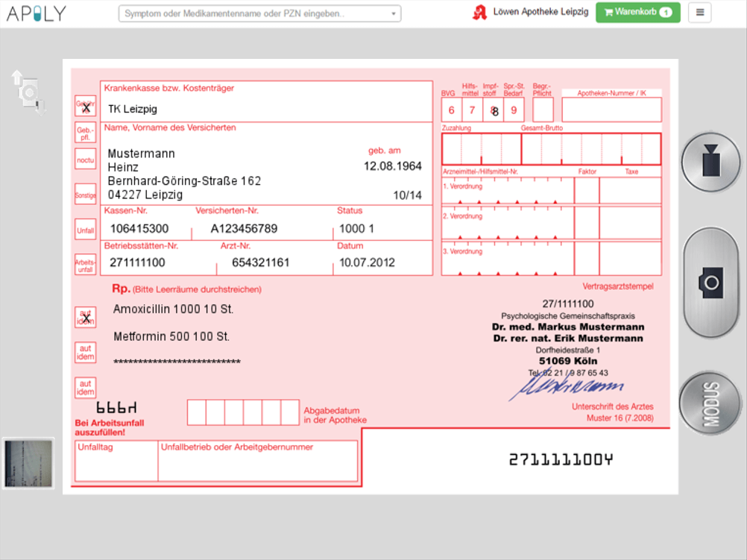The width and height of the screenshot is (747, 560).
Task: Click the text 'TK Leipzig'
Action: 133,109
